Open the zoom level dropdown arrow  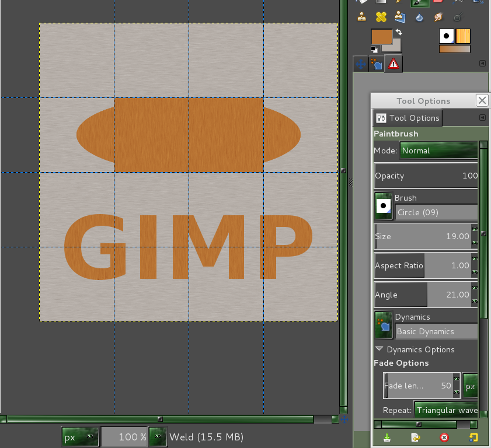pyautogui.click(x=158, y=437)
